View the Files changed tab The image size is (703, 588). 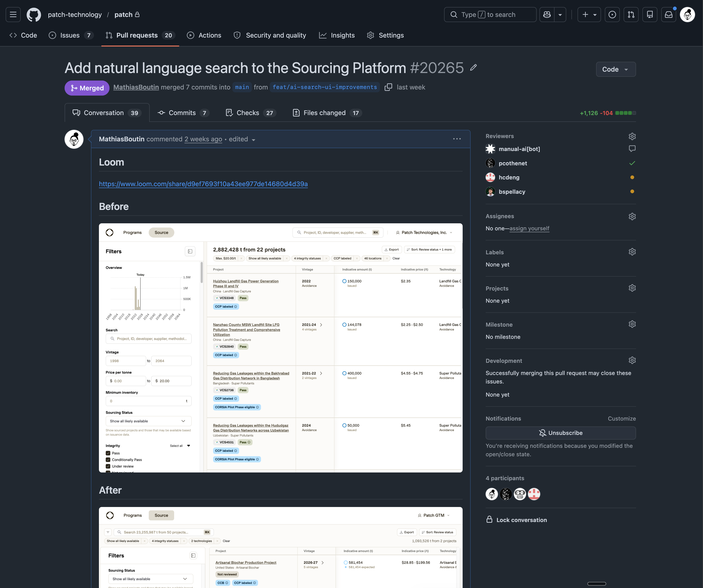point(327,113)
